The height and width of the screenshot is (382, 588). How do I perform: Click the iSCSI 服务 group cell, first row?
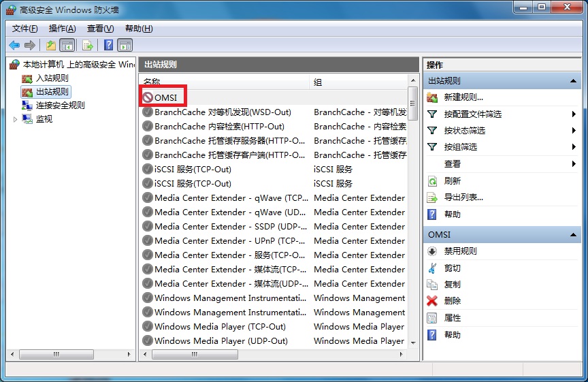(x=333, y=170)
